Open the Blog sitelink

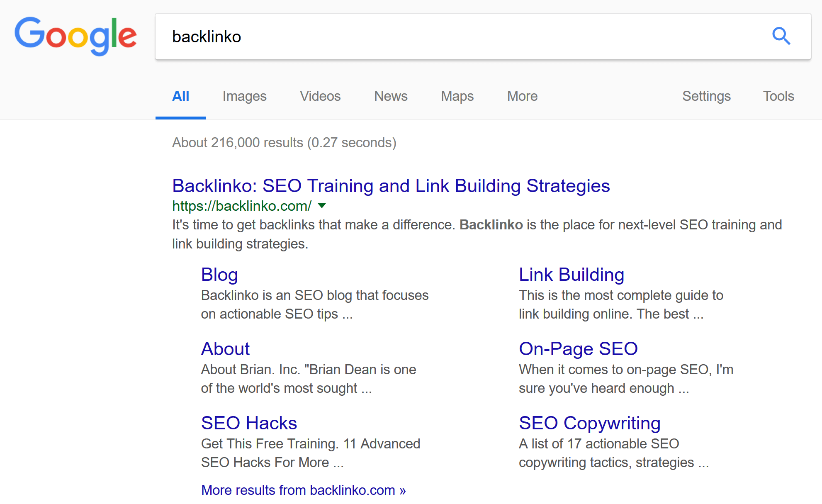(x=219, y=275)
